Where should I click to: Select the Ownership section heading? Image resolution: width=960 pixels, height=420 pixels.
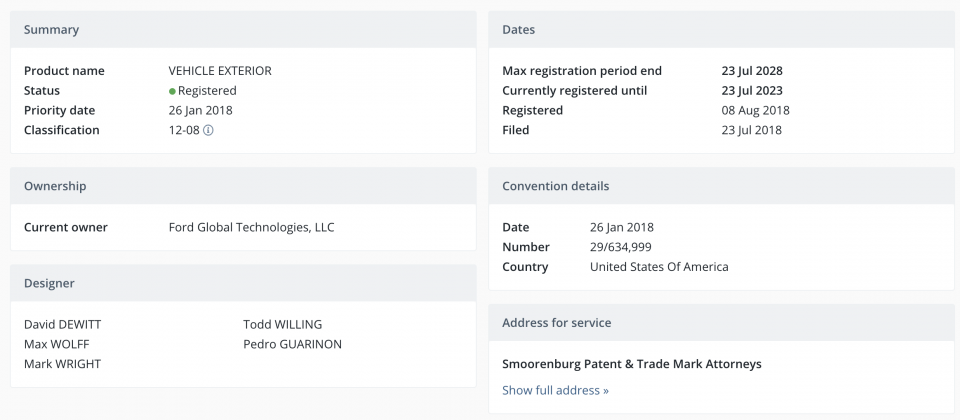tap(55, 186)
